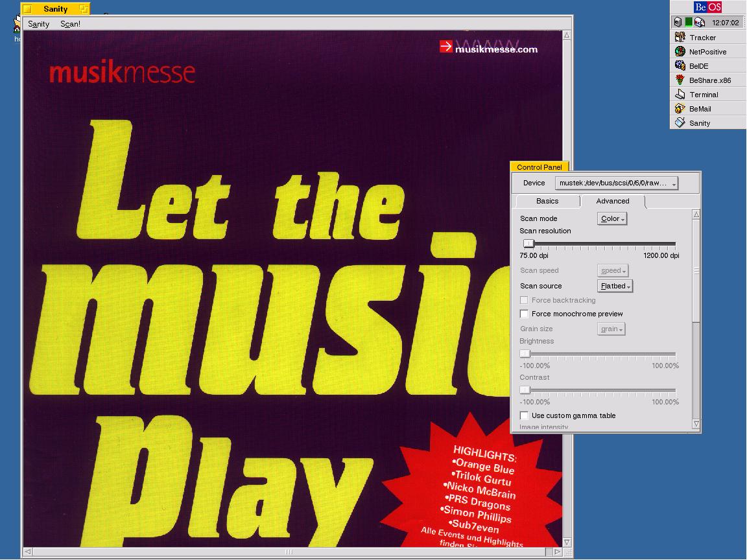Viewport: 747px width, 560px height.
Task: Click the BeOS logo Deskbar menu
Action: 707,7
